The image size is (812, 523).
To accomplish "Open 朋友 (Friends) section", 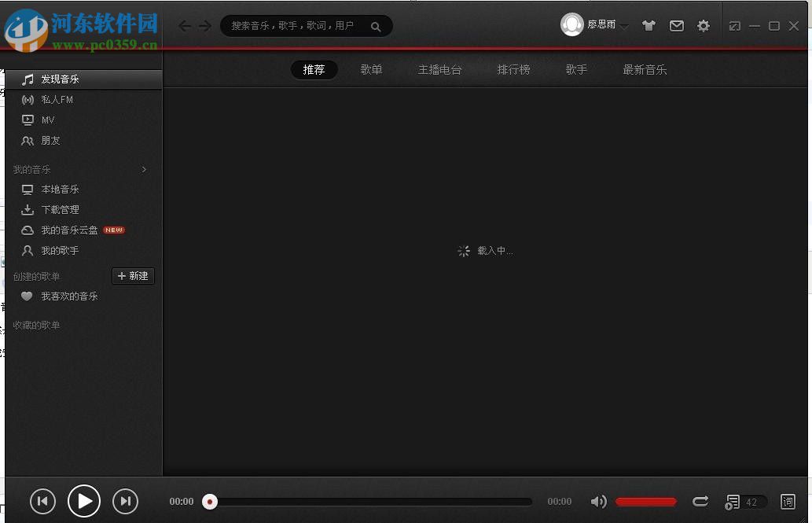I will (x=50, y=140).
